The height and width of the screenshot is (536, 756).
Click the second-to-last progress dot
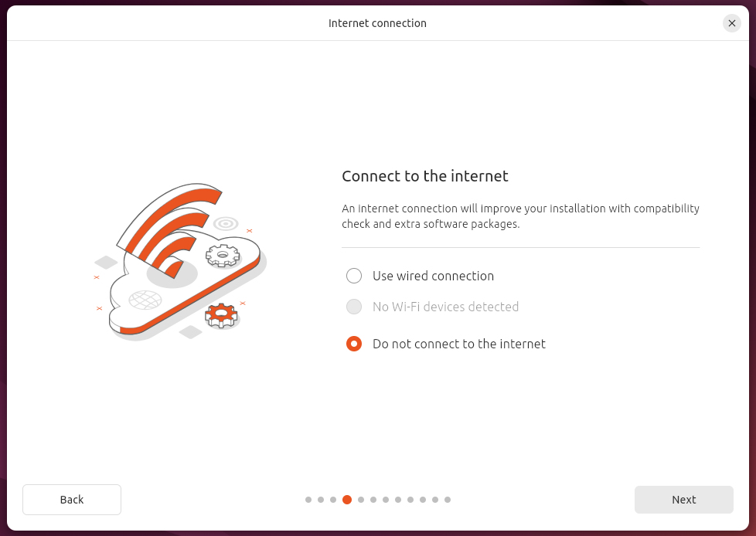435,500
